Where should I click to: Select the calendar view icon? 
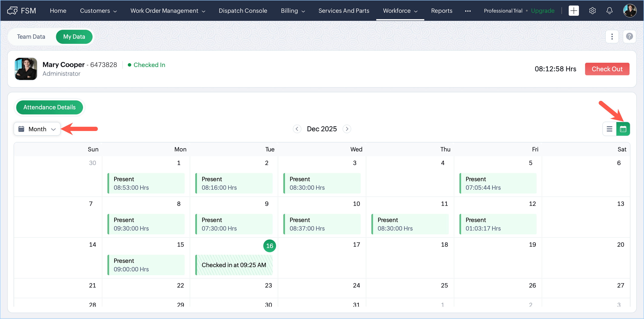point(623,129)
